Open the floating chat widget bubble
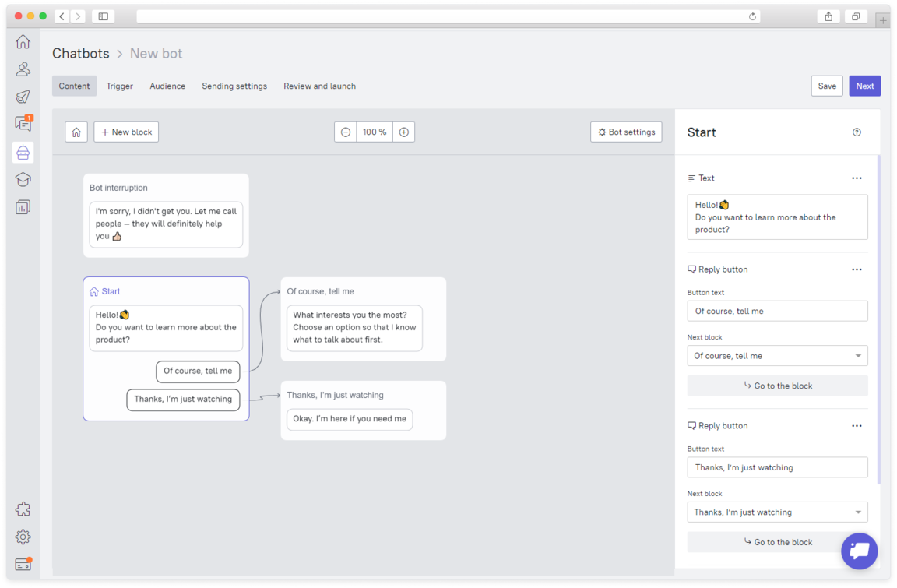 859,551
